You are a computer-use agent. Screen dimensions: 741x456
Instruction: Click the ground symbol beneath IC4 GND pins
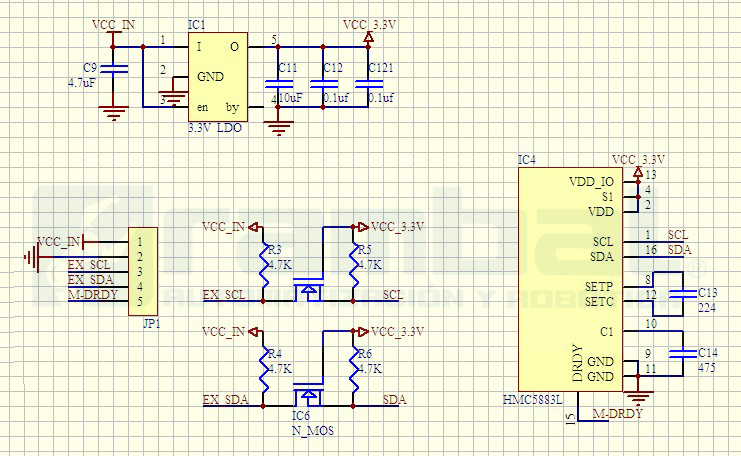click(x=637, y=398)
